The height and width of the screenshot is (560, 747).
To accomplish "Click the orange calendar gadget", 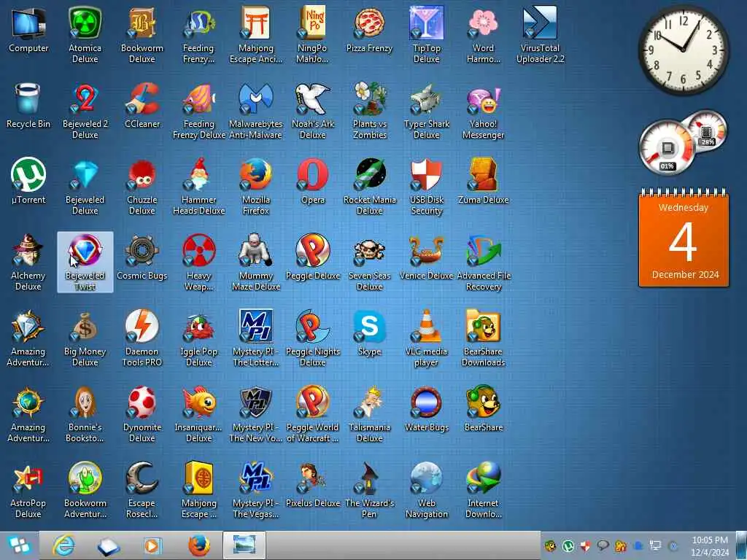I will (684, 238).
